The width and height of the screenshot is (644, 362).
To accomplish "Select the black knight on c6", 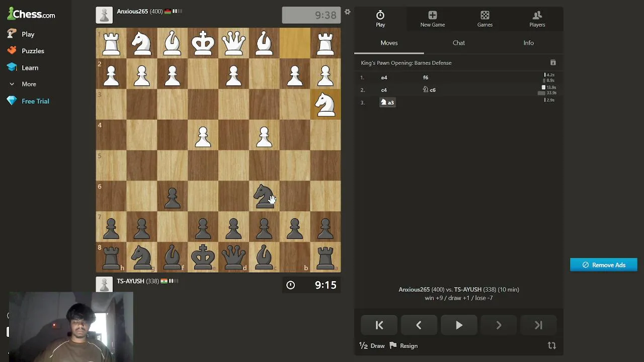I will pos(264,196).
